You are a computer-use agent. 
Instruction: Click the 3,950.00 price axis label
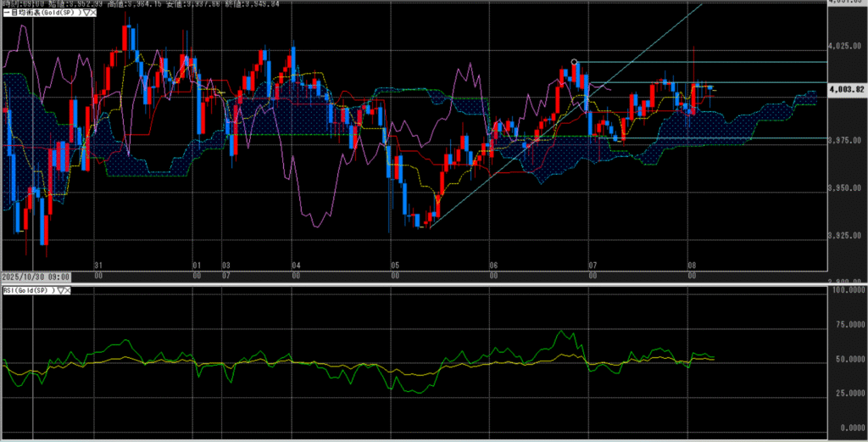(x=847, y=187)
